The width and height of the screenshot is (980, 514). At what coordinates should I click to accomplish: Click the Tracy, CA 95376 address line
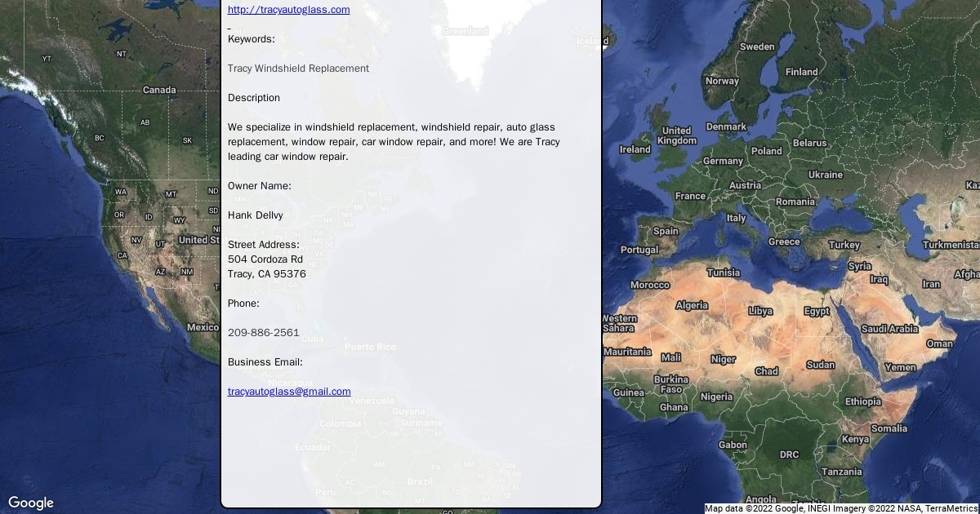point(266,274)
